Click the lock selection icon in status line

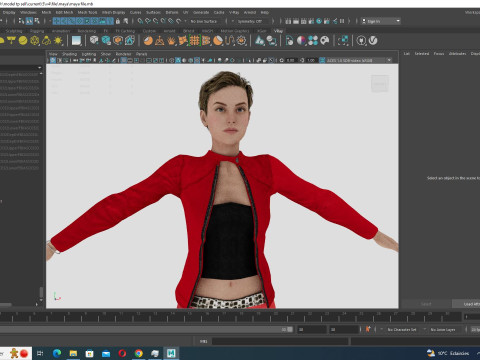118,21
